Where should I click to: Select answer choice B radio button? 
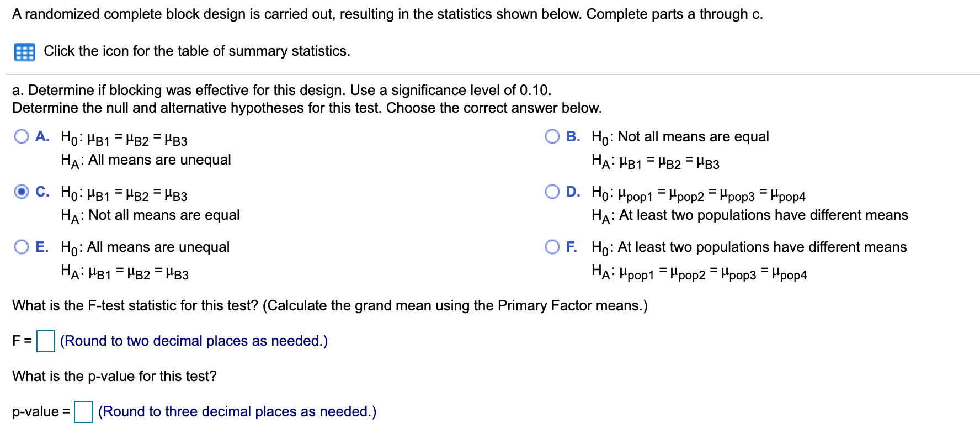tap(552, 136)
